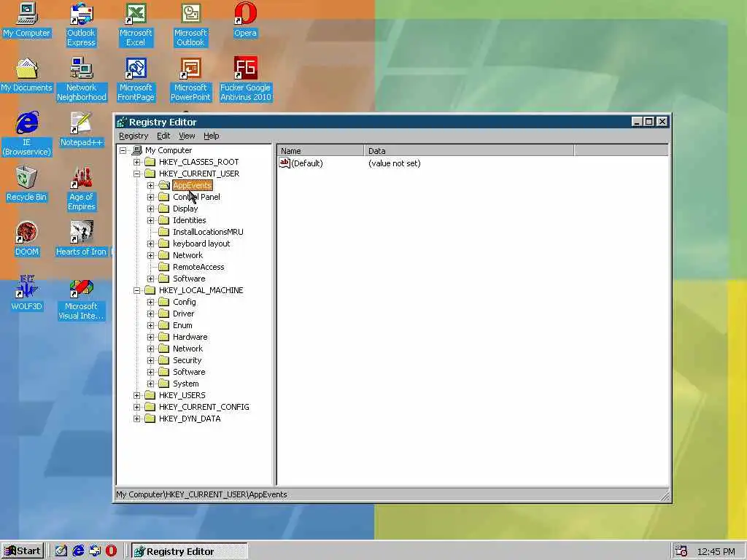Select the Driver key
The image size is (747, 560).
(183, 314)
